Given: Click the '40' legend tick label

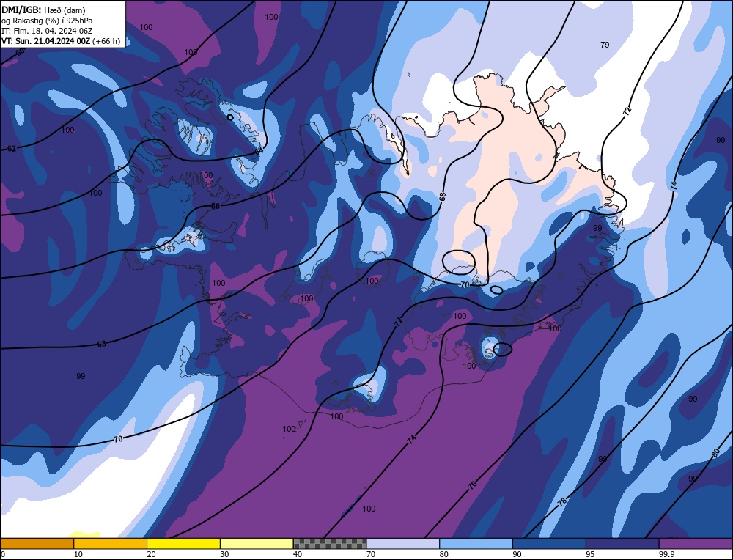Looking at the screenshot, I should (298, 554).
